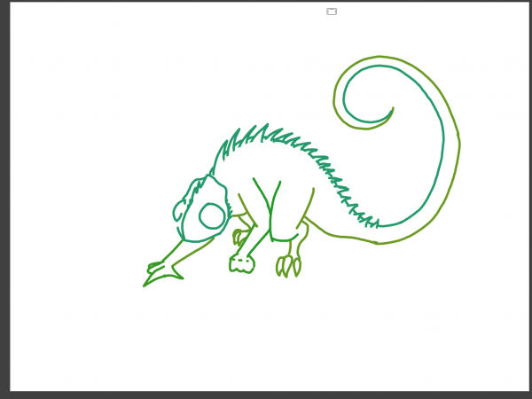Click the dark gray strip below the canvas
This screenshot has width=532, height=399.
coord(266,395)
